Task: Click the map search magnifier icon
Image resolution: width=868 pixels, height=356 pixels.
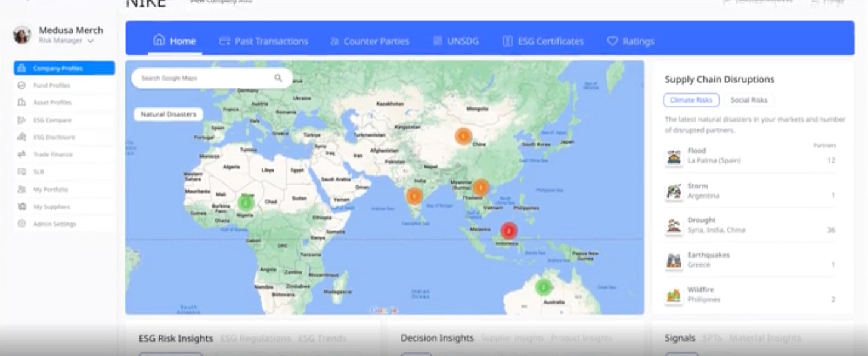Action: [x=278, y=78]
